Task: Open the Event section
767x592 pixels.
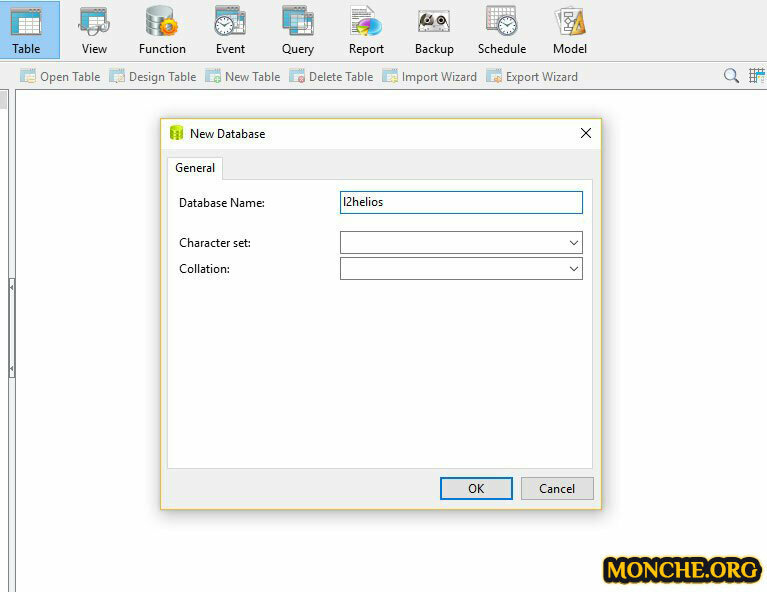Action: (230, 29)
